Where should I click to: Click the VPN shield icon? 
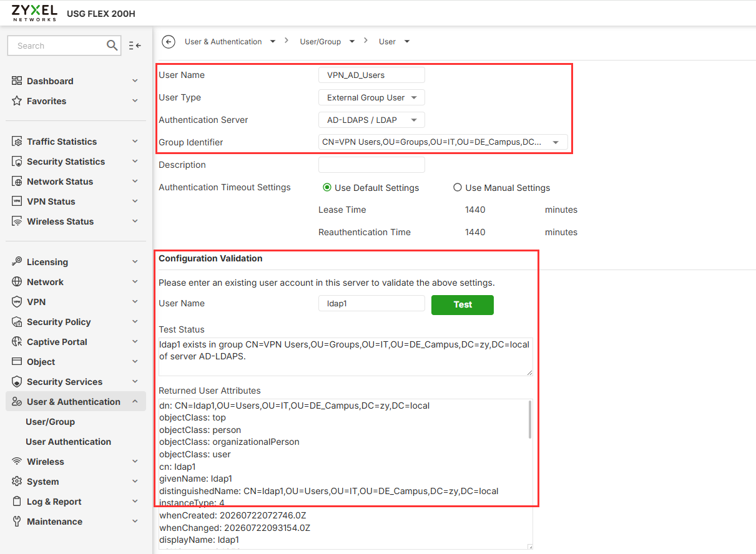pyautogui.click(x=17, y=302)
